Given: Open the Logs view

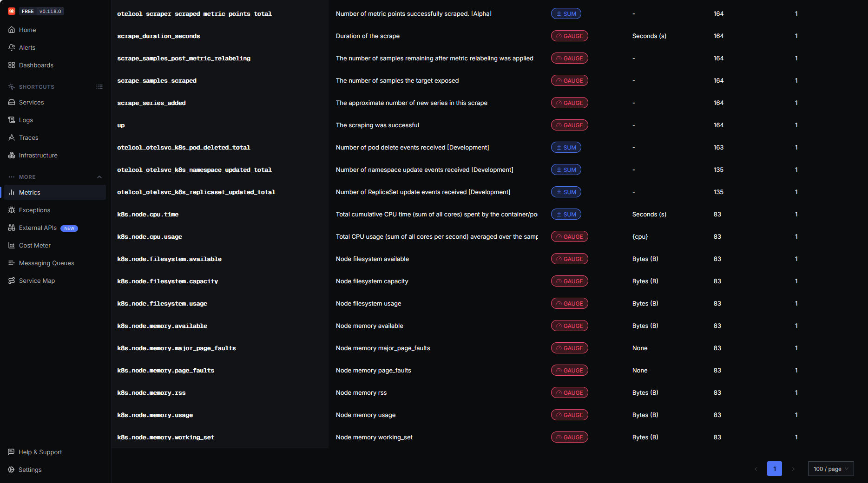Looking at the screenshot, I should [25, 120].
